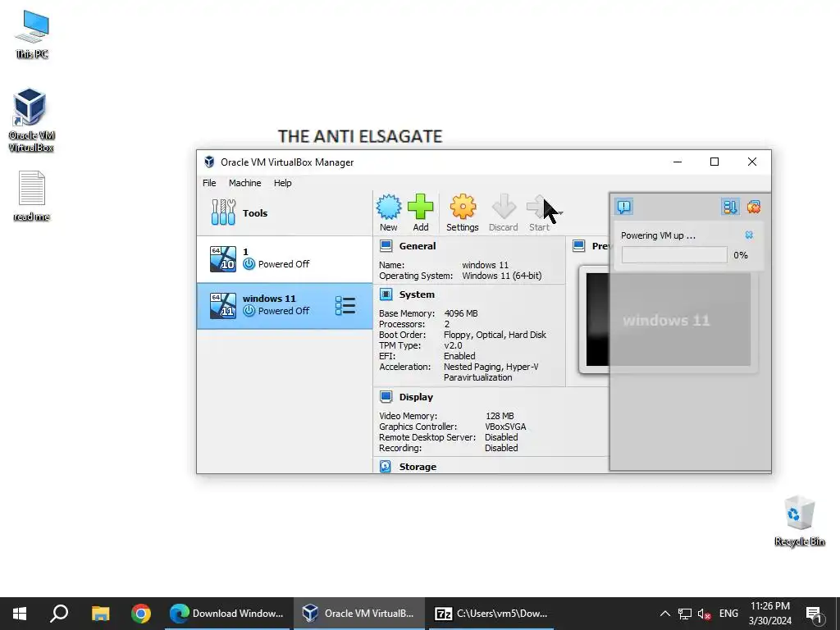Toggle keep finished progresses icon
Viewport: 840px width, 630px height.
(x=729, y=207)
